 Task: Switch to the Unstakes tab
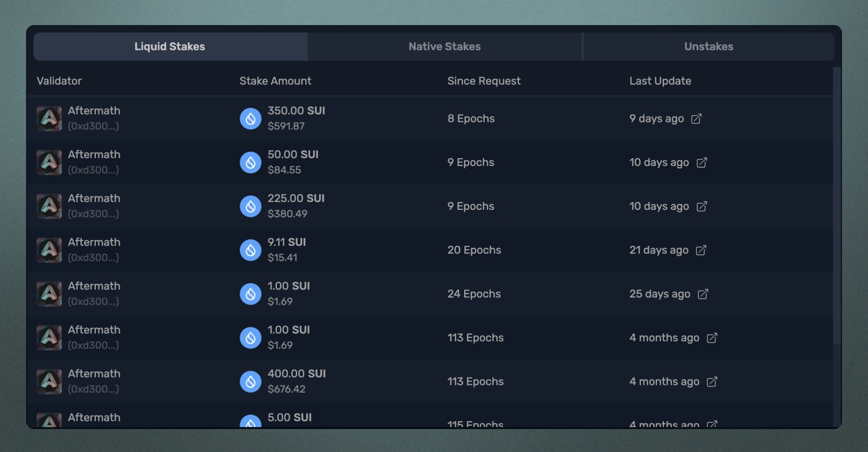pos(708,47)
